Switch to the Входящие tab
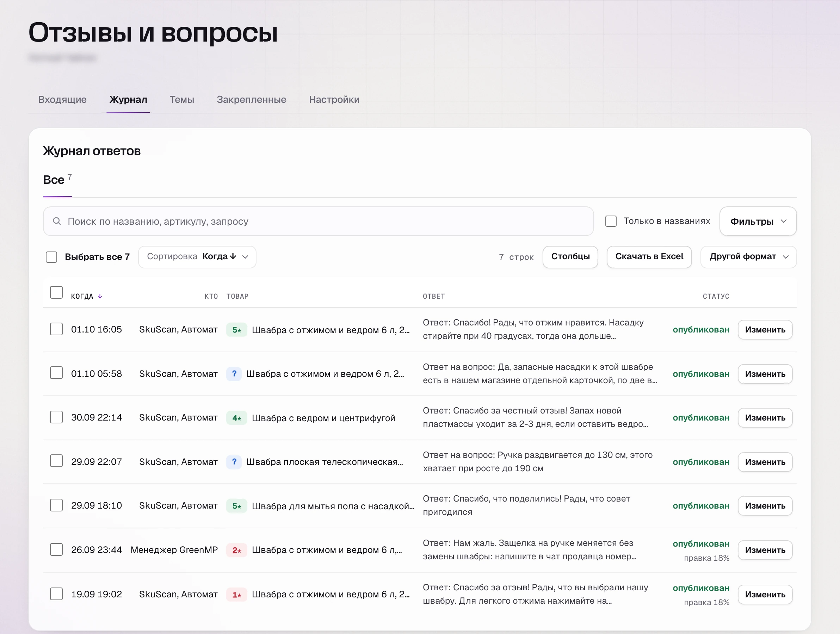 62,99
